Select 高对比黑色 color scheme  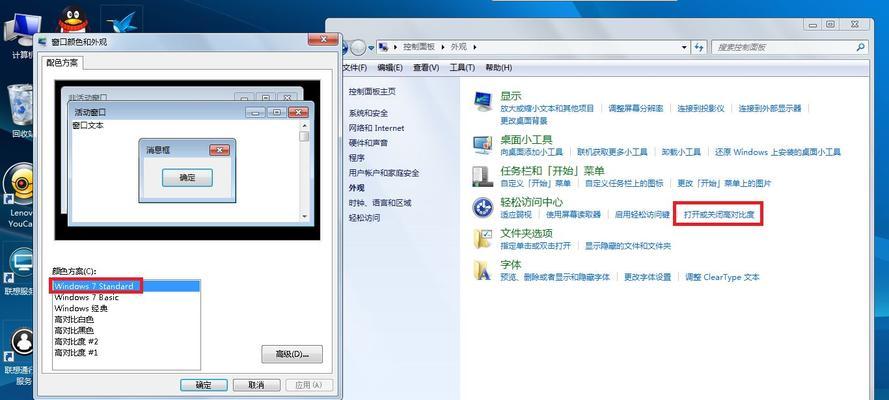click(x=126, y=330)
